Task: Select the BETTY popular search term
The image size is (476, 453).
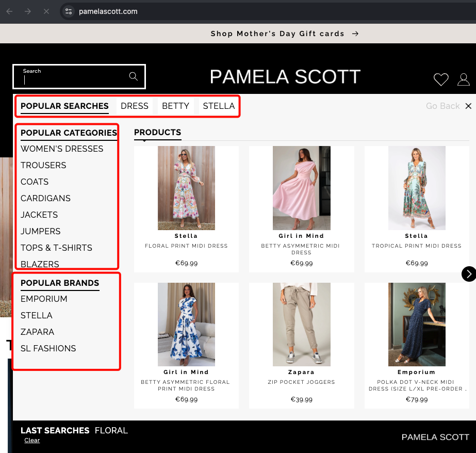Action: coord(175,106)
